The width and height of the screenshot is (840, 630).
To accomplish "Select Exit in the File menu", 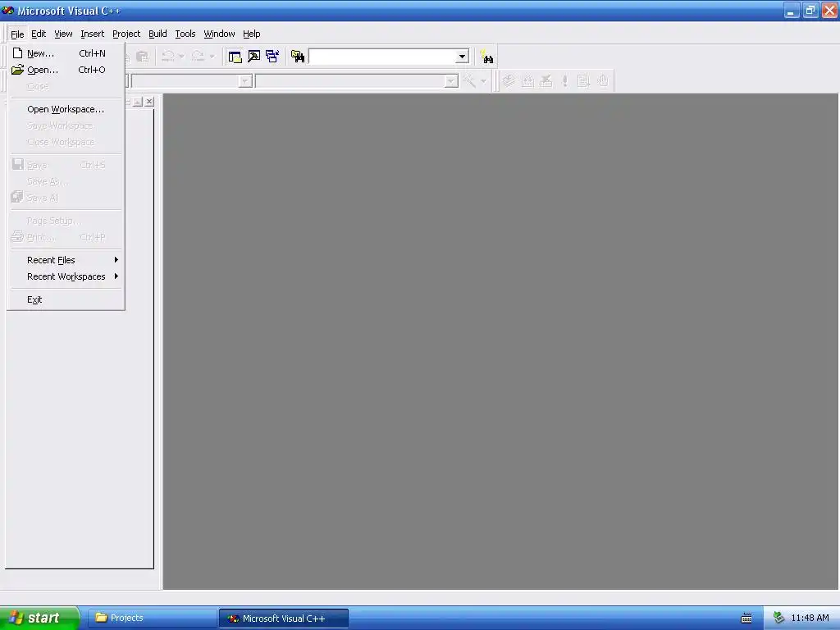I will coord(66,299).
